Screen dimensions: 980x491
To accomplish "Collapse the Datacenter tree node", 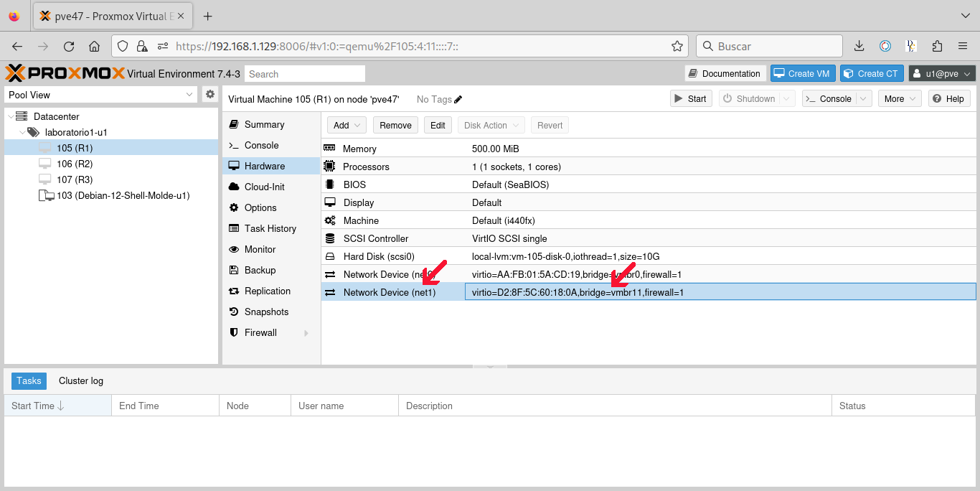I will coord(10,116).
